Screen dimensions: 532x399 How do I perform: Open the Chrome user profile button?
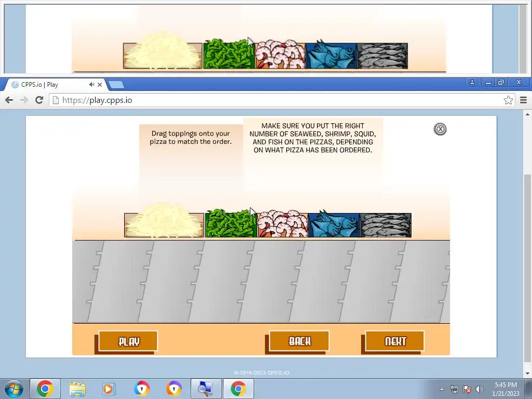pos(472,82)
